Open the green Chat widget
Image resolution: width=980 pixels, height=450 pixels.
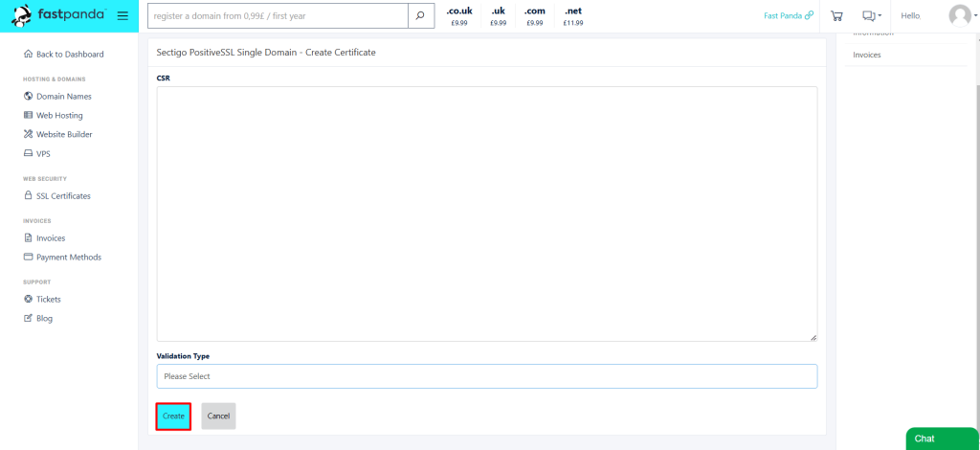(x=943, y=439)
